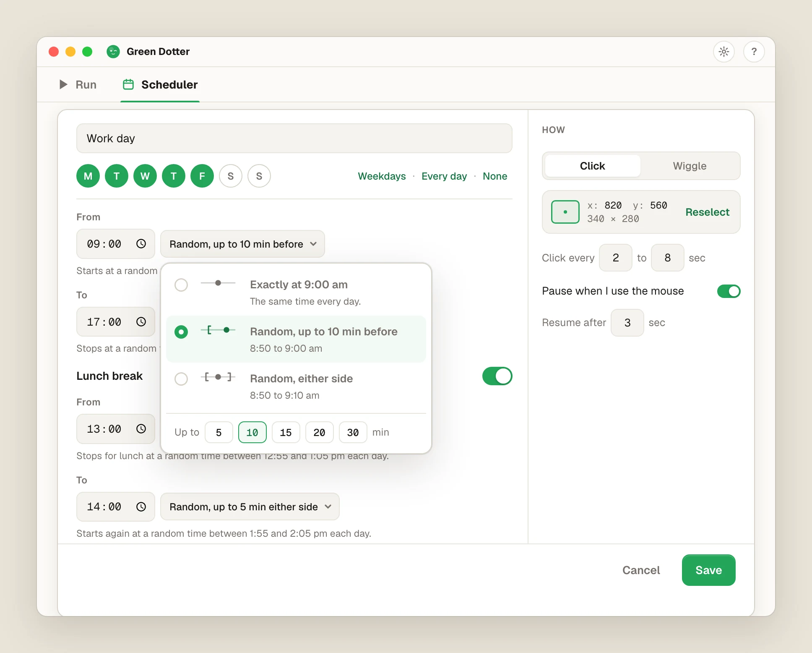
Task: Click the Green Dotter app logo icon
Action: (113, 52)
